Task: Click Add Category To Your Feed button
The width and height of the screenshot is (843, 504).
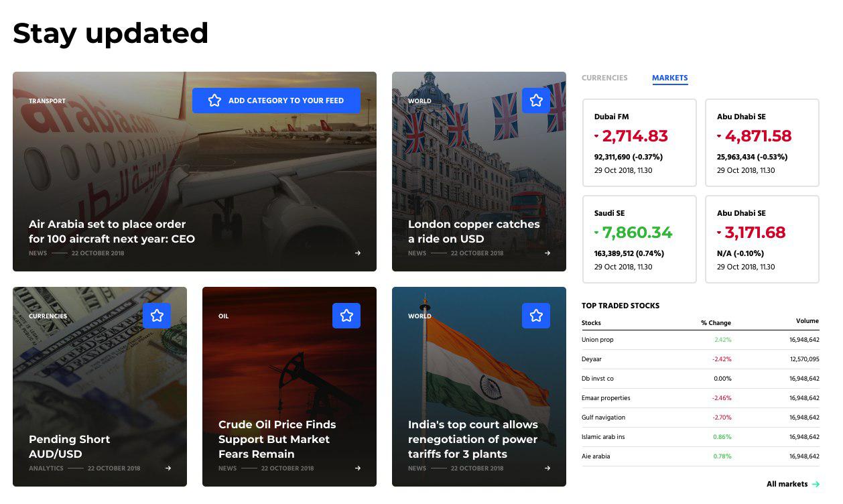Action: click(276, 101)
